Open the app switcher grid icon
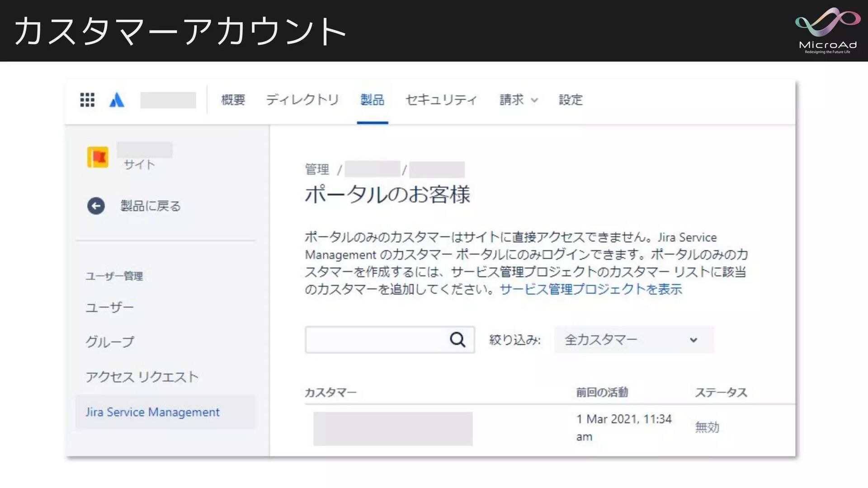The image size is (868, 488). tap(87, 100)
